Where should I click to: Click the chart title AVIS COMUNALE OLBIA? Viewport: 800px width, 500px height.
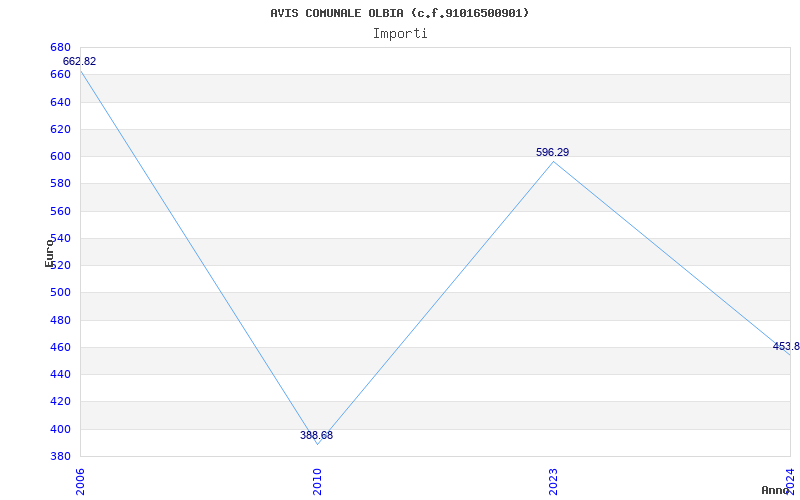pos(399,13)
